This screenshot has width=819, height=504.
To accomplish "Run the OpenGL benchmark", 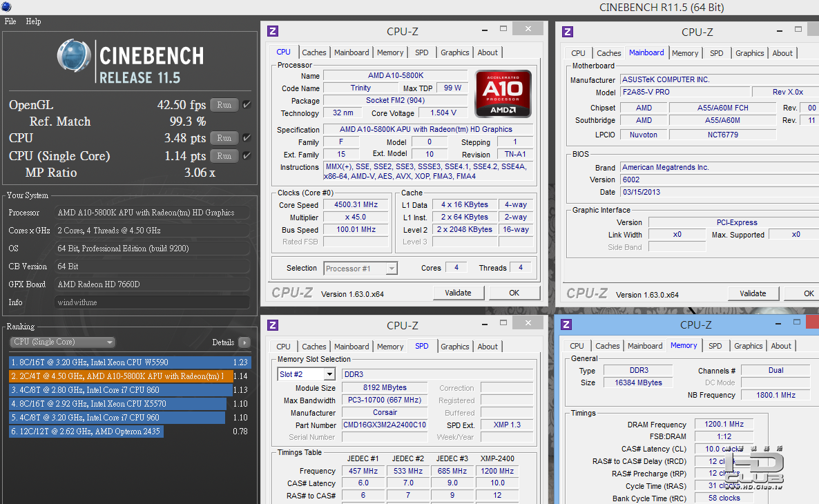I will (224, 105).
